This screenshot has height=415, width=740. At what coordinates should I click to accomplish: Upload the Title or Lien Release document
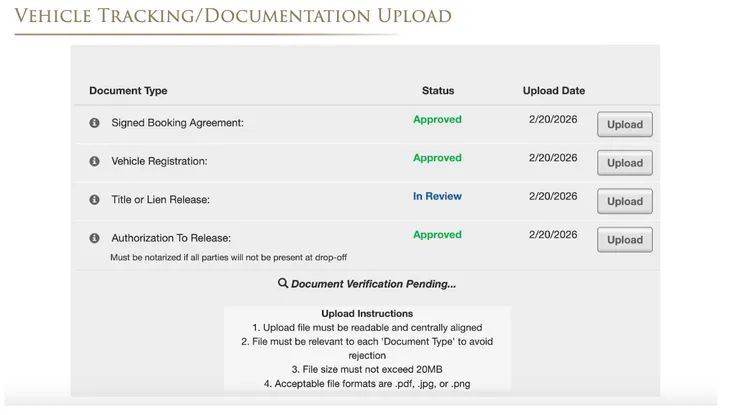(x=625, y=202)
